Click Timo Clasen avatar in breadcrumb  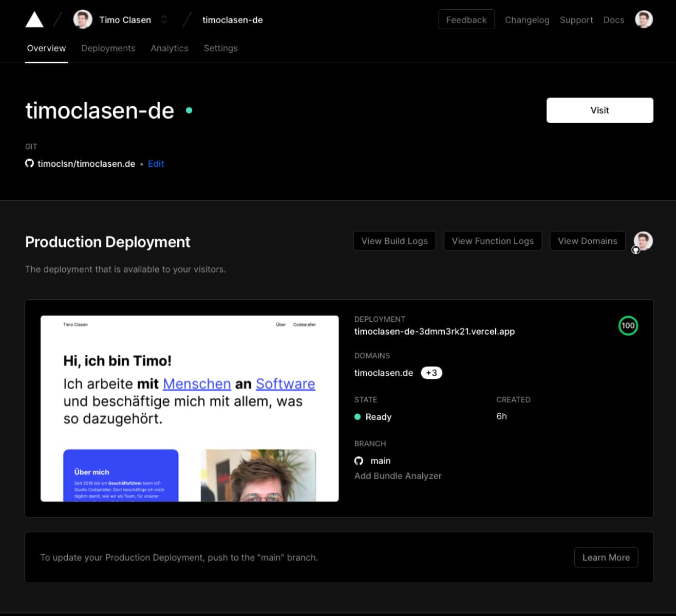83,20
